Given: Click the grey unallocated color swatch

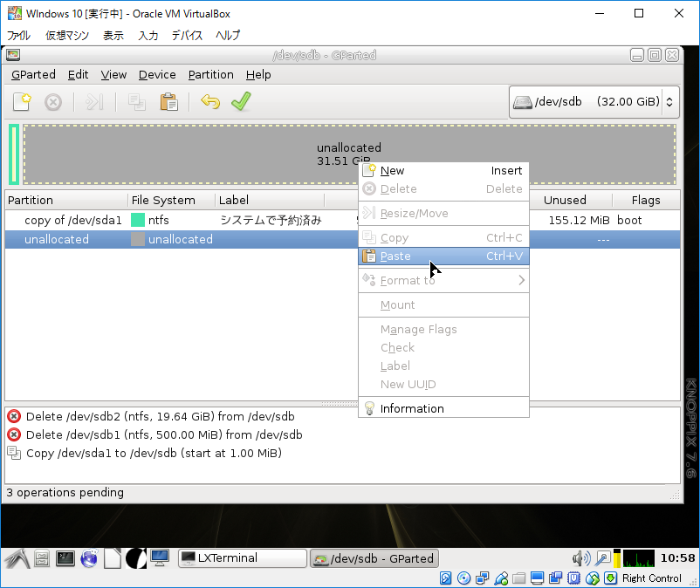Looking at the screenshot, I should (x=138, y=240).
